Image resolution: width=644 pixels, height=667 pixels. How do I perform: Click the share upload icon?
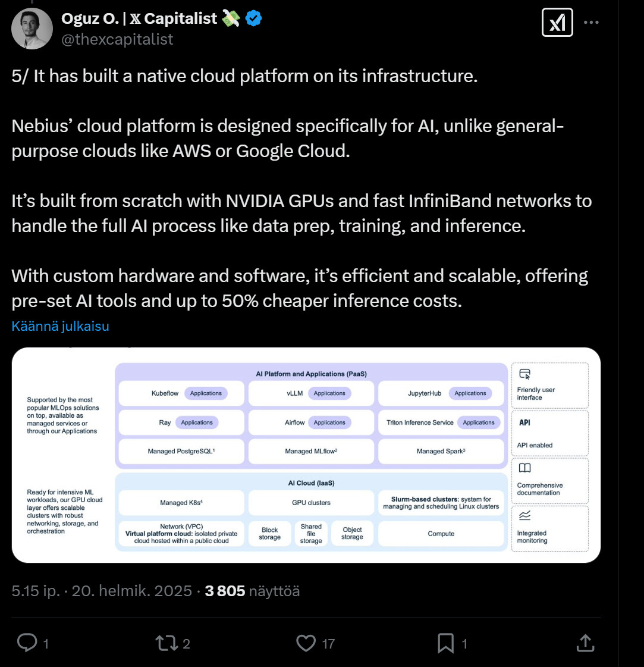click(x=585, y=643)
